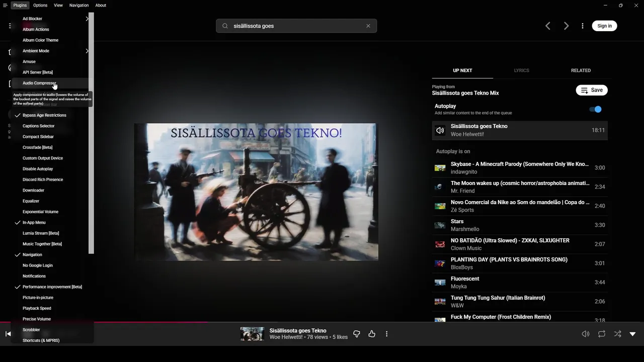Select the Picture-in-picture plugin
Image resolution: width=644 pixels, height=362 pixels.
38,298
